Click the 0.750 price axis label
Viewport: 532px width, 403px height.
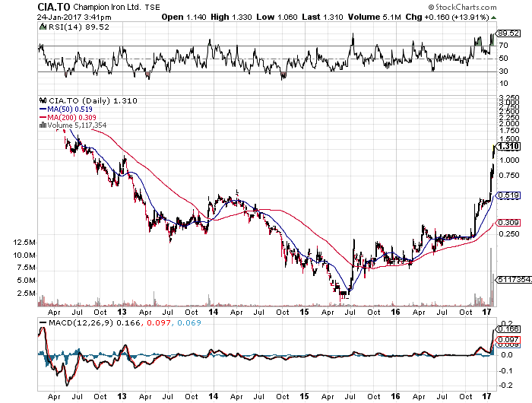point(509,176)
